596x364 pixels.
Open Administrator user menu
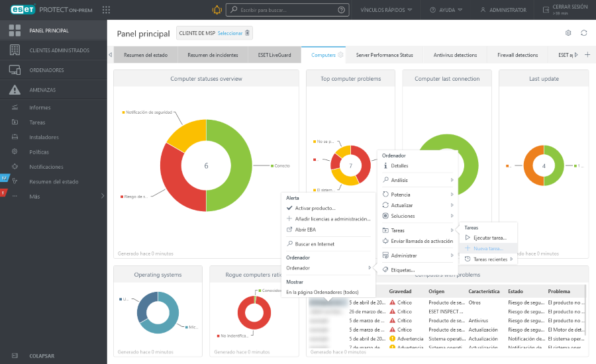(503, 10)
